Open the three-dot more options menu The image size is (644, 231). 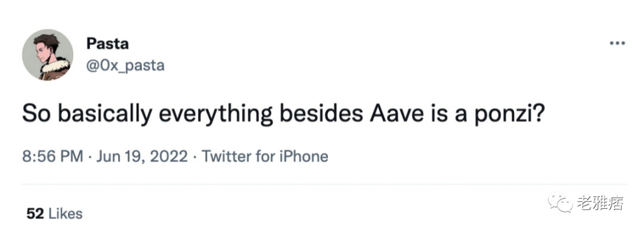pos(617,44)
